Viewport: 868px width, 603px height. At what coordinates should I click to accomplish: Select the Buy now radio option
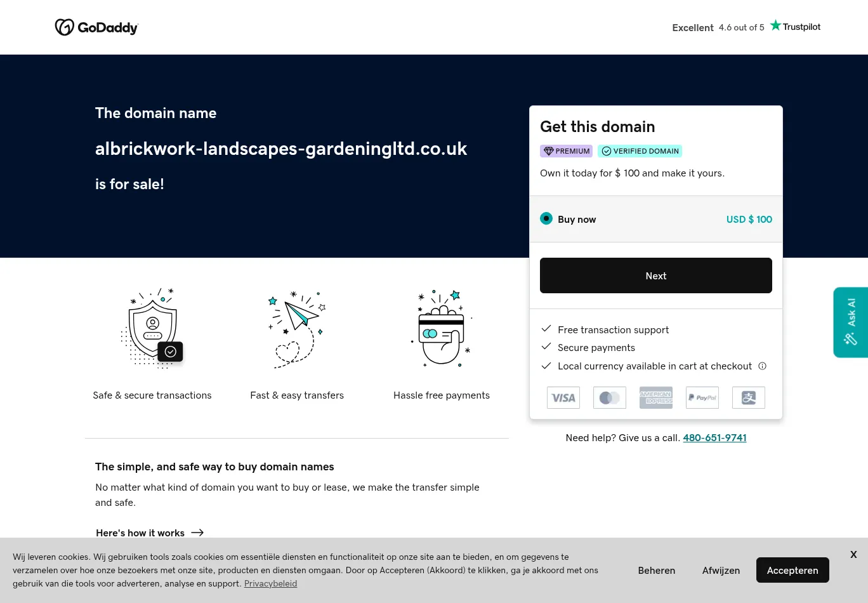[x=546, y=219]
